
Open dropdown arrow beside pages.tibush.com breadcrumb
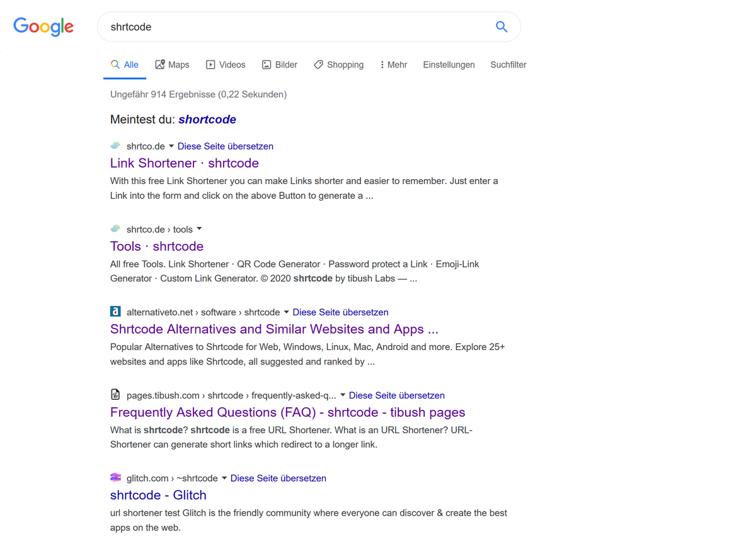click(343, 395)
